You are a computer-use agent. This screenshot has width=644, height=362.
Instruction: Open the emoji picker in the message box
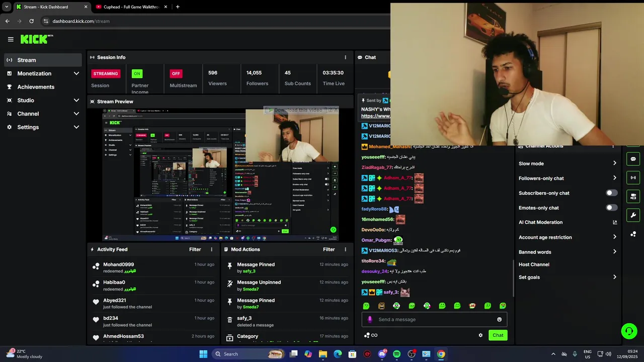(x=499, y=319)
